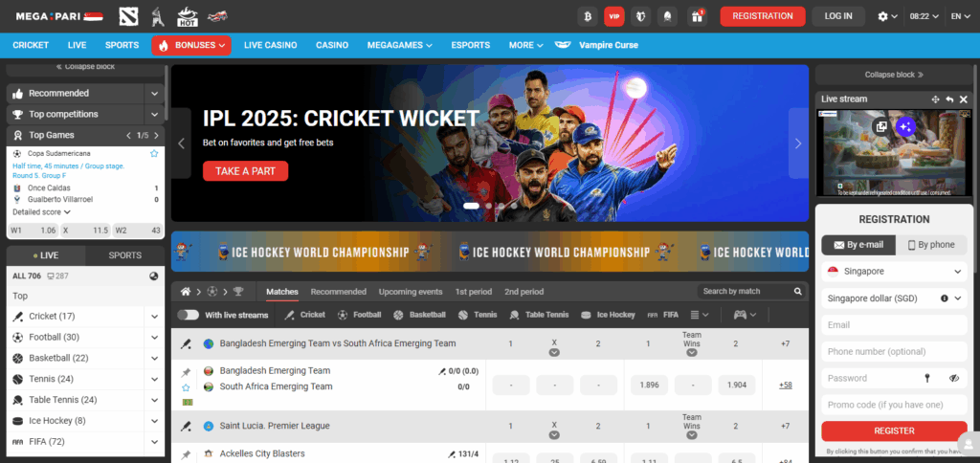Open the settings gear dropdown
The width and height of the screenshot is (980, 463).
pyautogui.click(x=887, y=16)
